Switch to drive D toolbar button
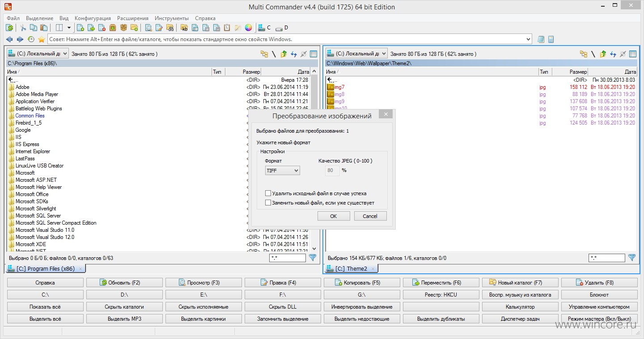 click(x=281, y=28)
